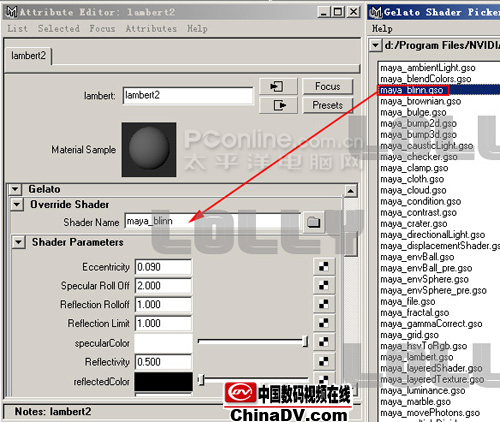Click the Reflectivity value field
The height and width of the screenshot is (422, 500).
click(163, 362)
